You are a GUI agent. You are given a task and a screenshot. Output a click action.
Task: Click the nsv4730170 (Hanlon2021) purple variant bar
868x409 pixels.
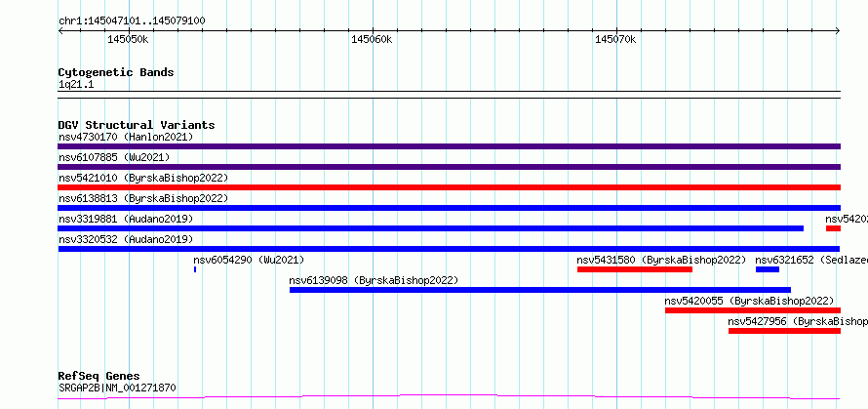(449, 146)
